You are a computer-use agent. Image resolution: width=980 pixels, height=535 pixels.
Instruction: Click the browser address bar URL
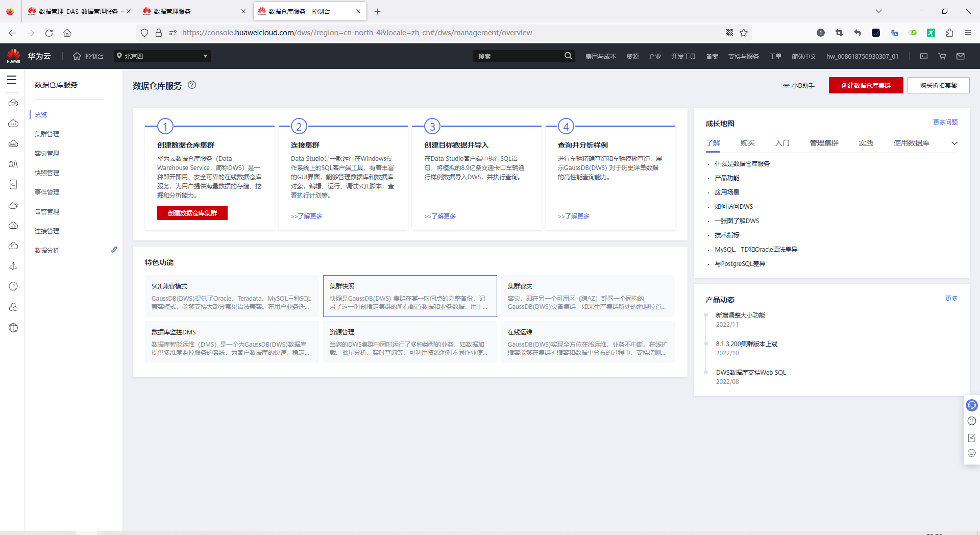[x=357, y=33]
